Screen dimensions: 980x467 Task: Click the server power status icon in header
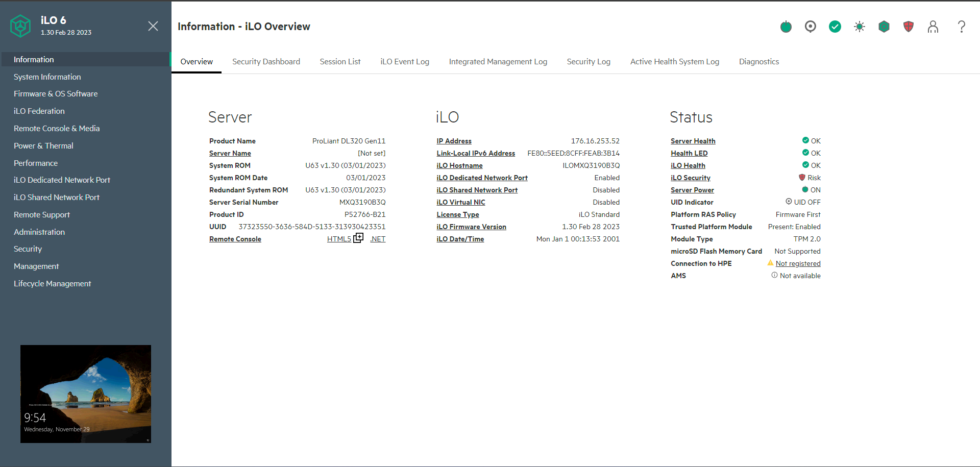tap(786, 27)
